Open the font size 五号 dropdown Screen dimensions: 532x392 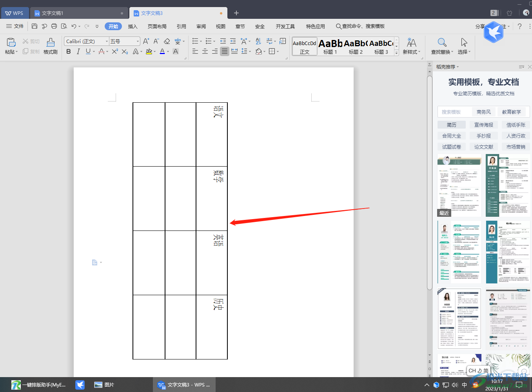[x=138, y=41]
